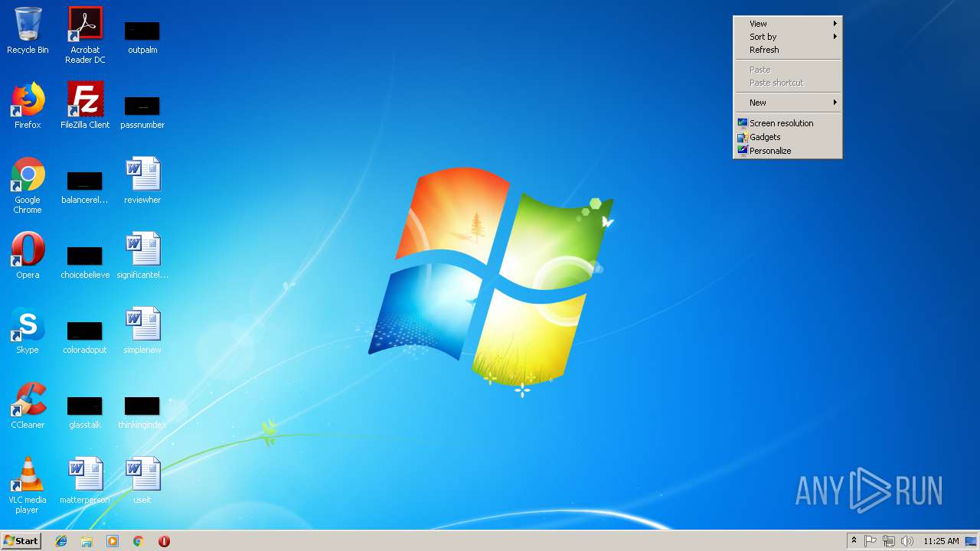Select the coloradoput desktop file
Image resolution: width=980 pixels, height=551 pixels.
[85, 337]
